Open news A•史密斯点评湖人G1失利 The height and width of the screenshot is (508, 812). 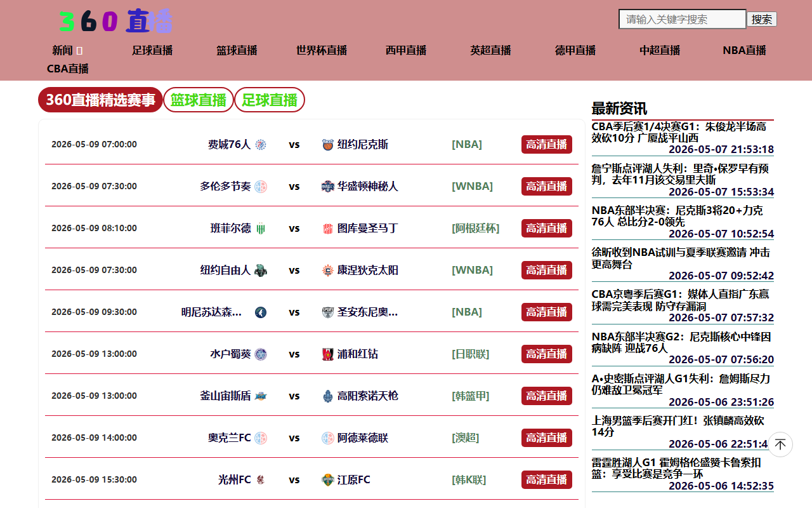tap(681, 384)
